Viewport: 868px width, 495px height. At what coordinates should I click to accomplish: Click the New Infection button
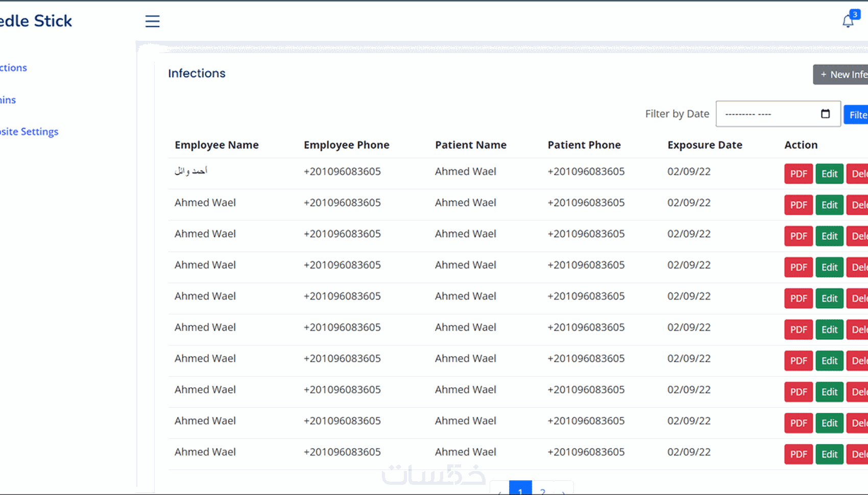click(x=841, y=75)
